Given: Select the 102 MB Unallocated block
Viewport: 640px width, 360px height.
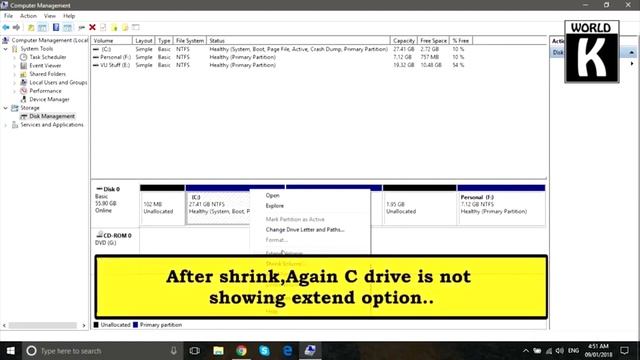Looking at the screenshot, I should click(162, 205).
